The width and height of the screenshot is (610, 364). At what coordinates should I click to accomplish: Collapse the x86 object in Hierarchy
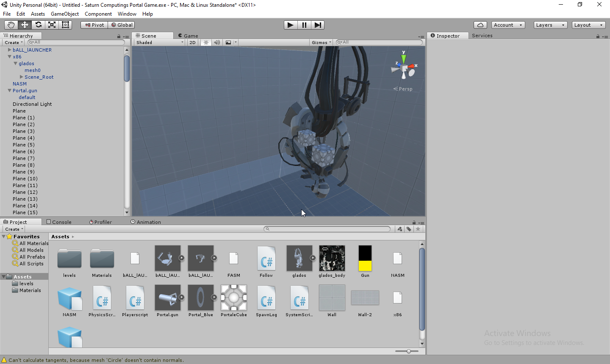(9, 57)
